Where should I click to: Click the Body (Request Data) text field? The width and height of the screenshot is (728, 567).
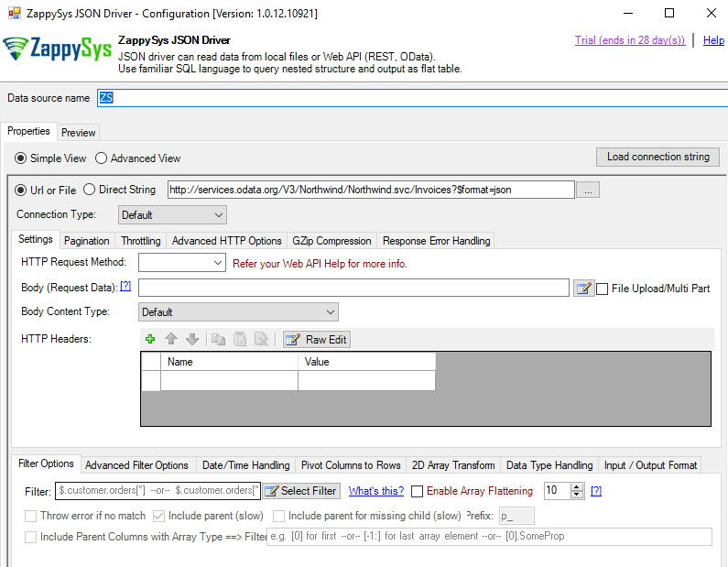[353, 288]
